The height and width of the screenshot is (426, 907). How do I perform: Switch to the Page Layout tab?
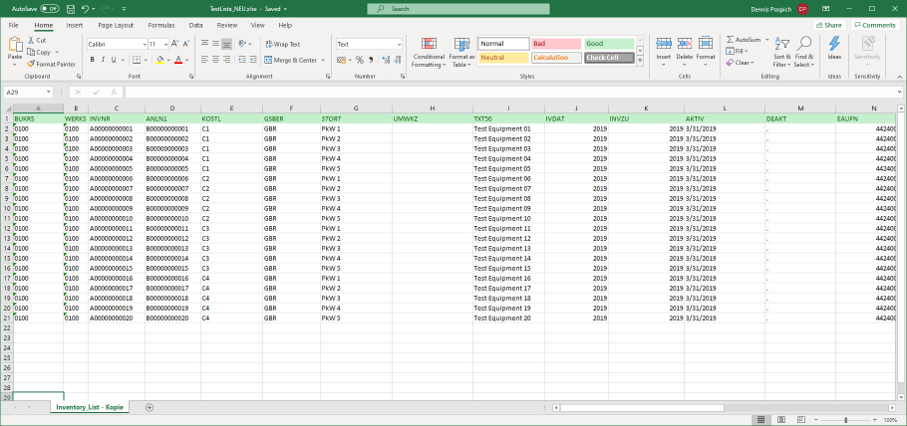click(116, 25)
